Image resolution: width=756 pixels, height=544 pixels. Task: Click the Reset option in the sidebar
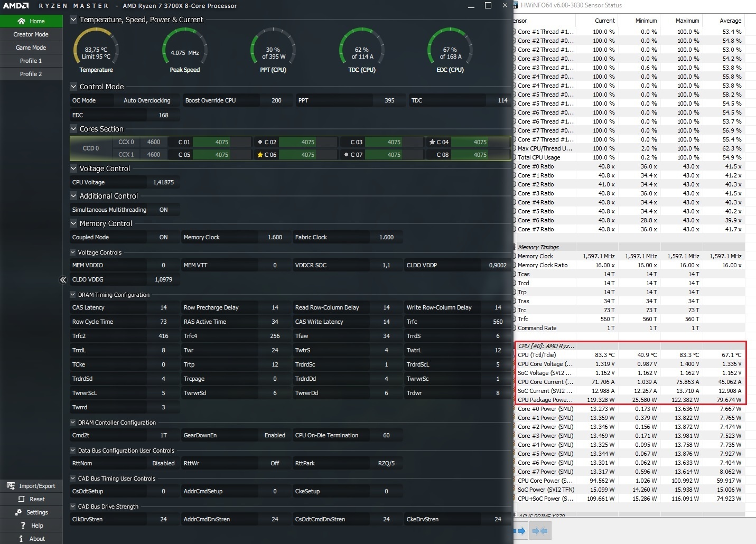click(x=31, y=499)
